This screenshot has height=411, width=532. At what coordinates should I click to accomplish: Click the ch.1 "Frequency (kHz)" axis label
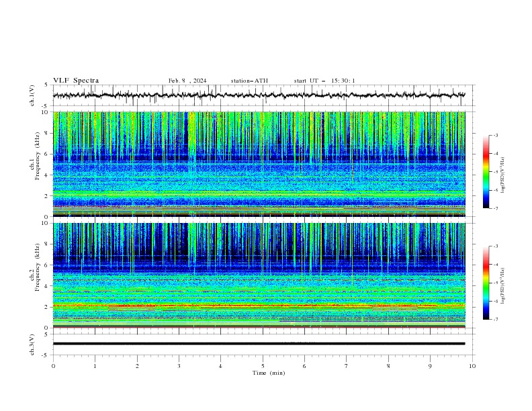(37, 156)
